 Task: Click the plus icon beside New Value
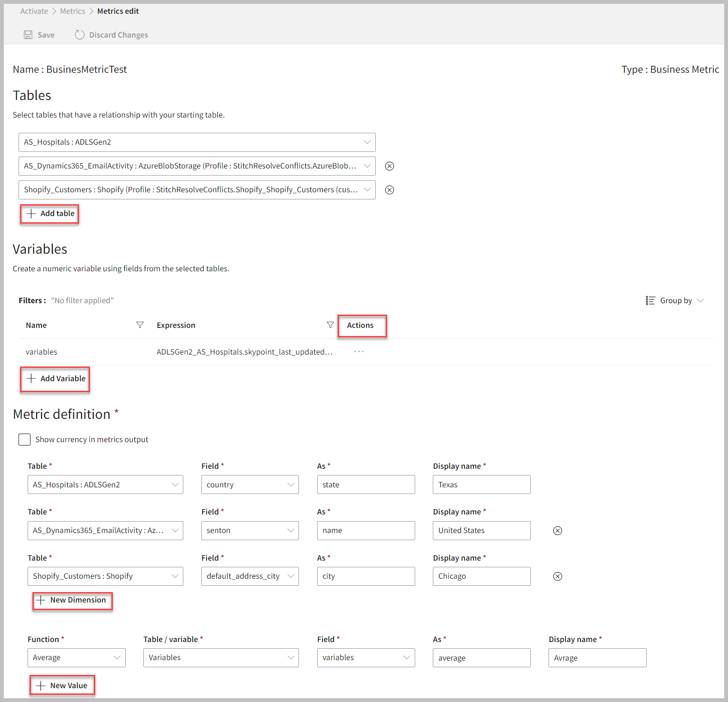pos(41,686)
